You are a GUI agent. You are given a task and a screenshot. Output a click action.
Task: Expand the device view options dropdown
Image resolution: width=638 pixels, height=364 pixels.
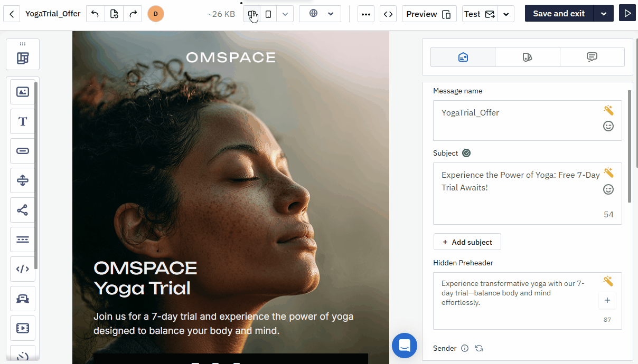point(285,14)
